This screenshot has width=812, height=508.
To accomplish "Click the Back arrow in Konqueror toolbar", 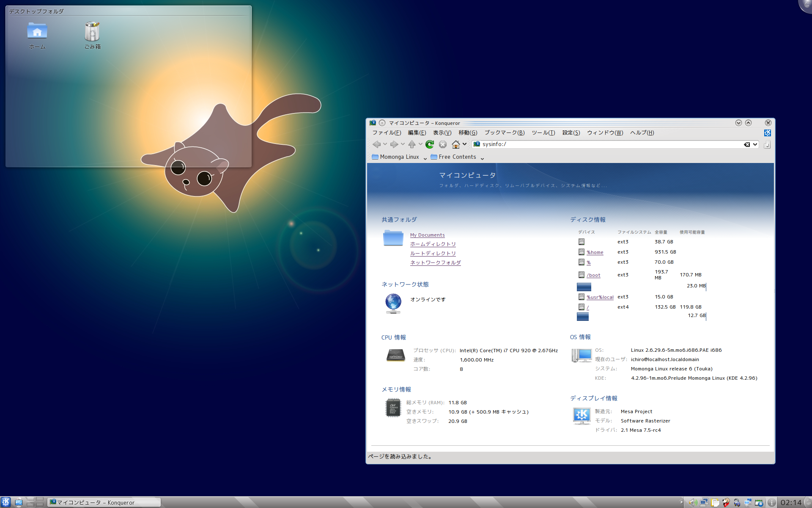I will point(376,144).
